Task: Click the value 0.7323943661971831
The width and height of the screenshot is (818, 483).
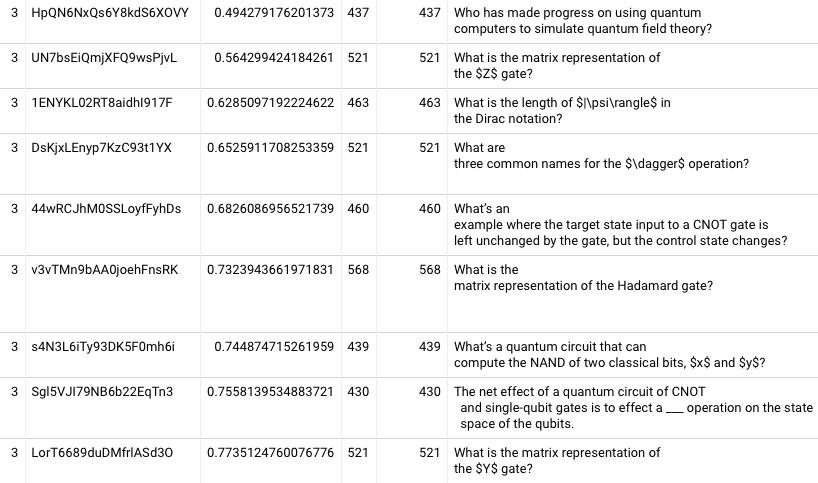Action: pyautogui.click(x=273, y=270)
